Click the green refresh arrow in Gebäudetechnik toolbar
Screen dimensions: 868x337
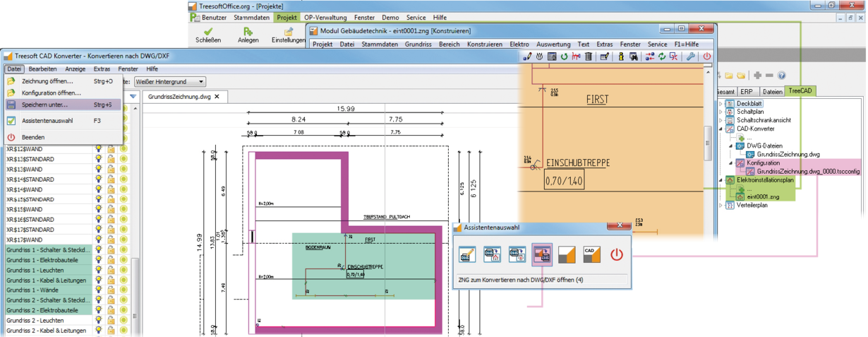pos(565,57)
